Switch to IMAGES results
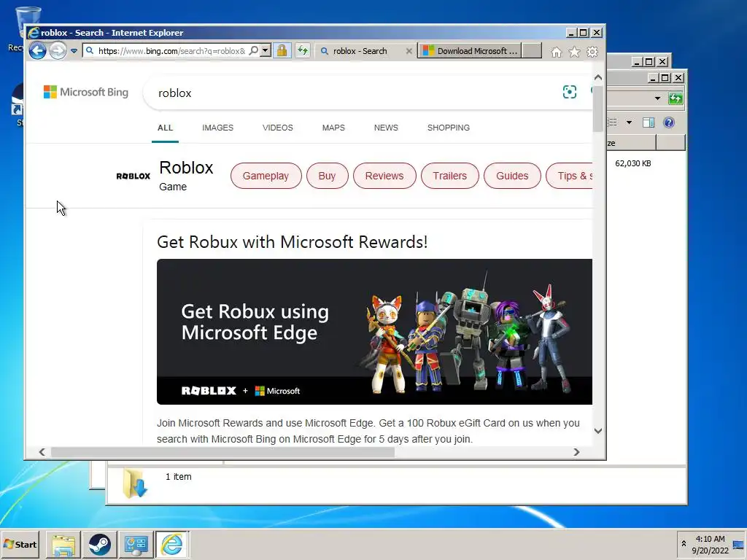This screenshot has height=560, width=747. point(217,128)
